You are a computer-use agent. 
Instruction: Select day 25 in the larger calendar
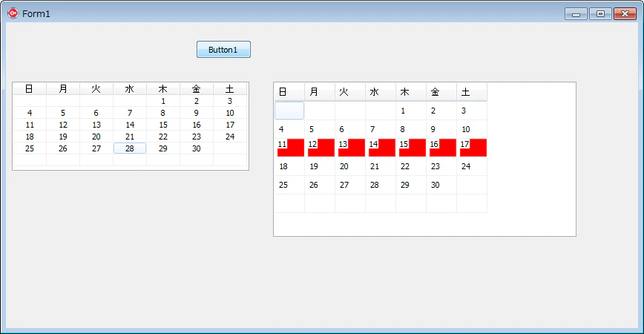click(x=289, y=185)
